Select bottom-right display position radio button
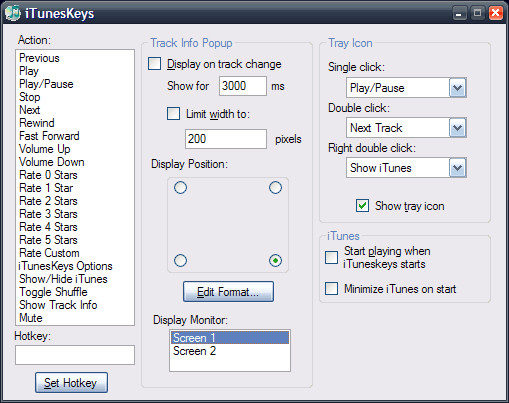Viewport: 509px width, 403px height. (275, 260)
